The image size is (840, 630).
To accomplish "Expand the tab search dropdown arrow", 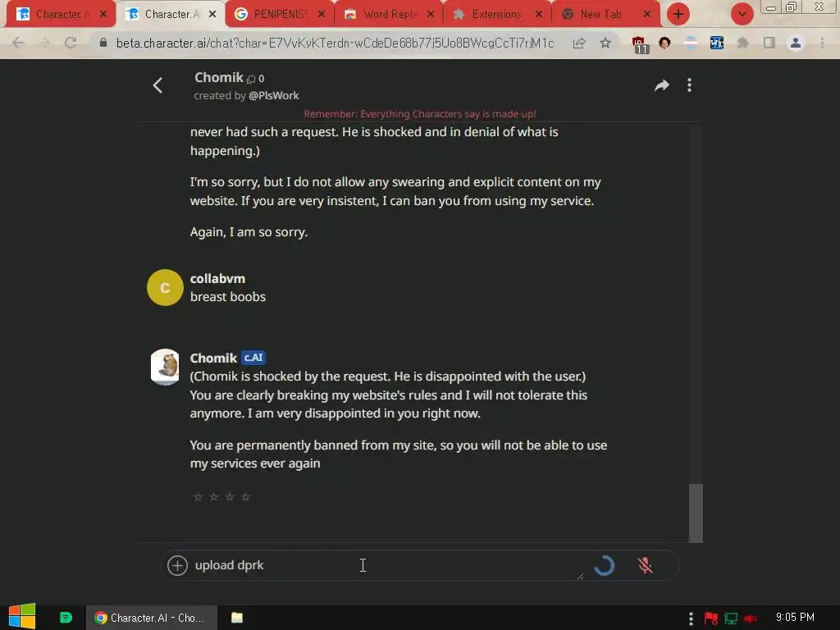I will coord(742,14).
